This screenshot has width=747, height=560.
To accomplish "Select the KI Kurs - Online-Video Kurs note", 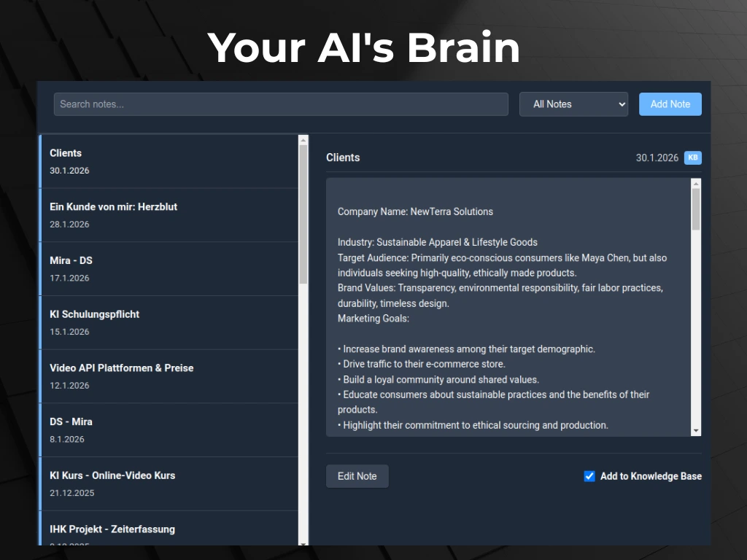I will point(168,483).
